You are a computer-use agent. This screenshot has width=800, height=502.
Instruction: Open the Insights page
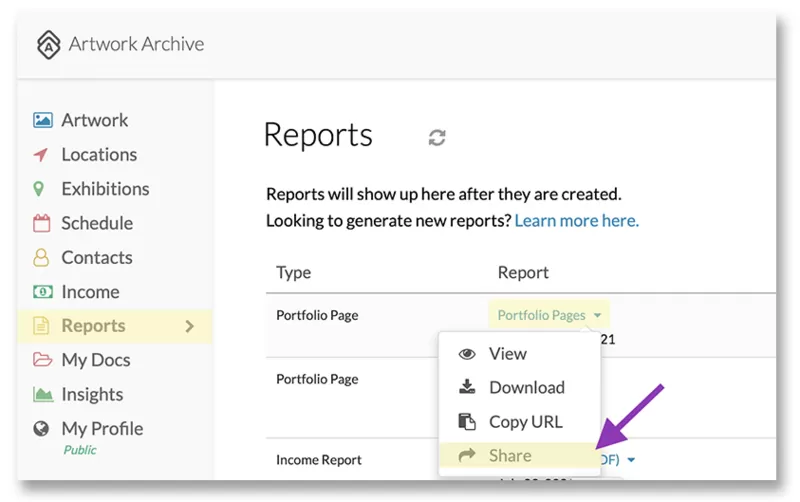[x=92, y=394]
